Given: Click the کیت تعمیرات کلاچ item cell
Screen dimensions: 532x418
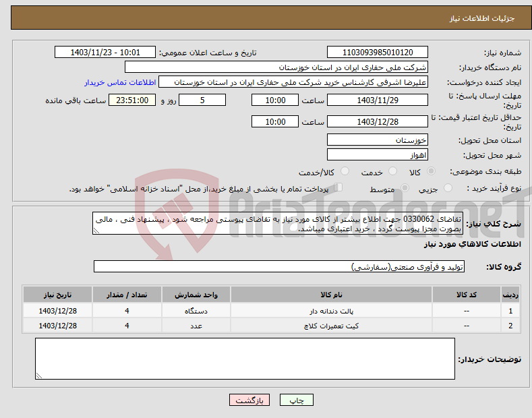Looking at the screenshot, I should (x=331, y=326).
